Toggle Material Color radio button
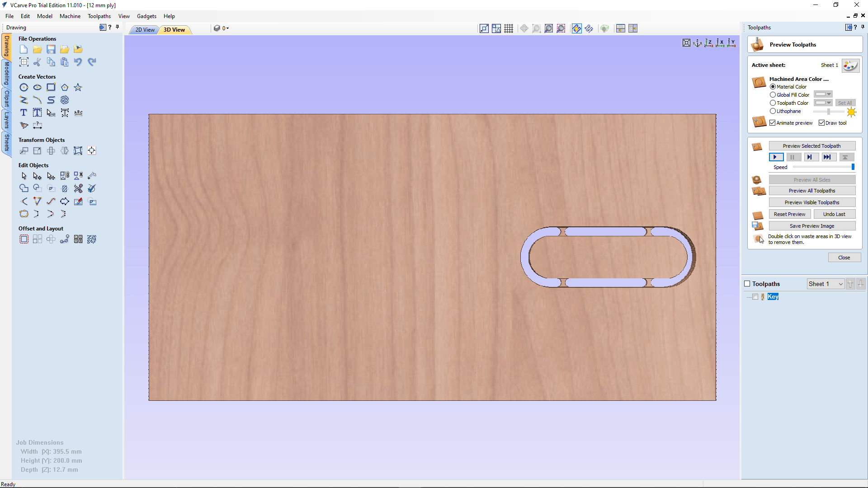Viewport: 868px width, 488px height. pos(773,86)
